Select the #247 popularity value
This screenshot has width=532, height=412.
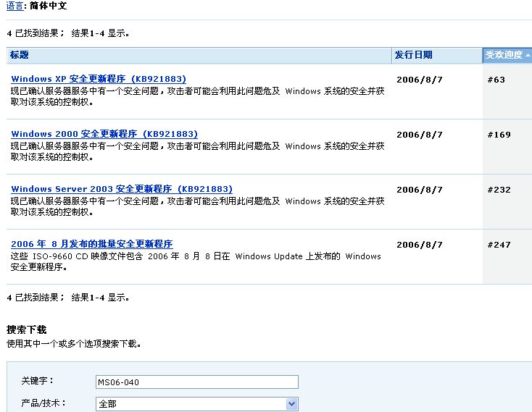click(499, 245)
